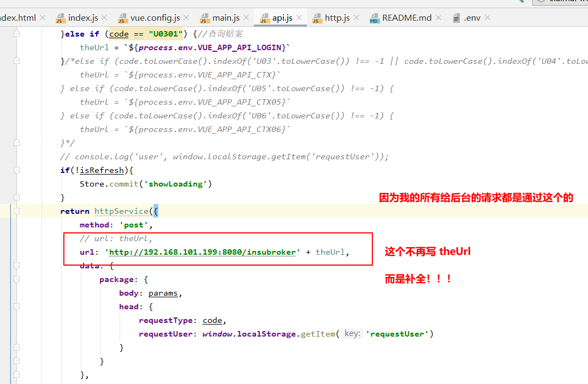Fold the data: { object
The height and width of the screenshot is (384, 588).
[x=16, y=266]
